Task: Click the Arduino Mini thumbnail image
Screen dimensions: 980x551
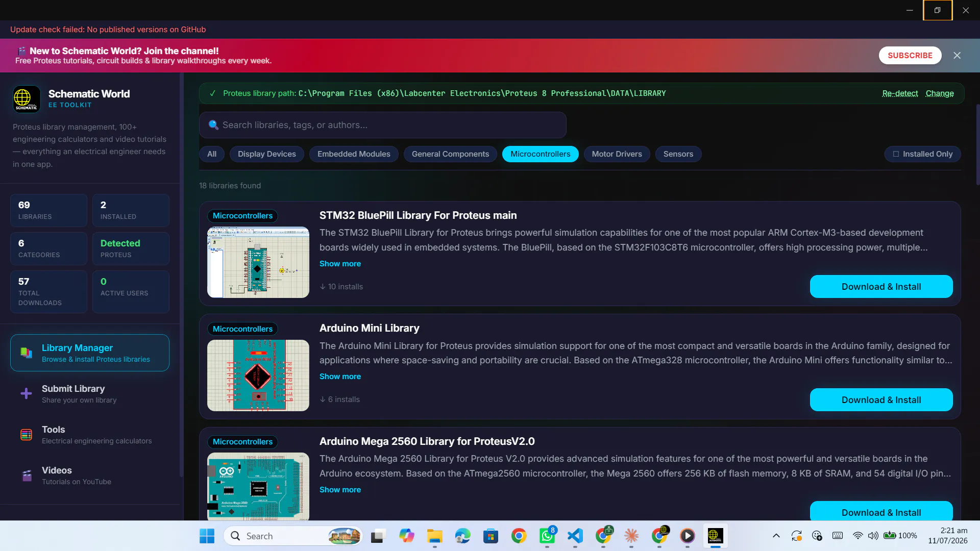Action: pos(258,375)
